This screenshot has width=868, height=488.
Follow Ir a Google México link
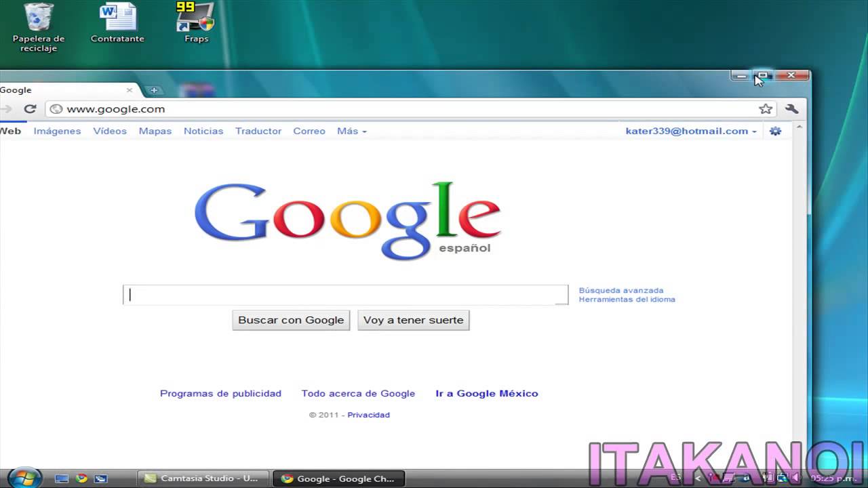tap(487, 393)
